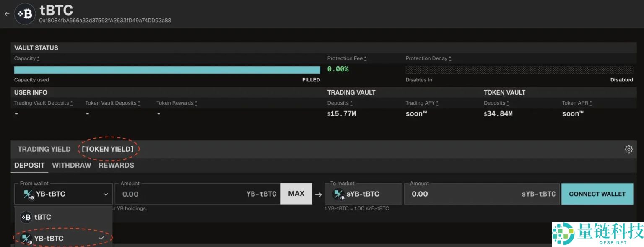
Task: Click the Connect Wallet button
Action: (x=597, y=194)
